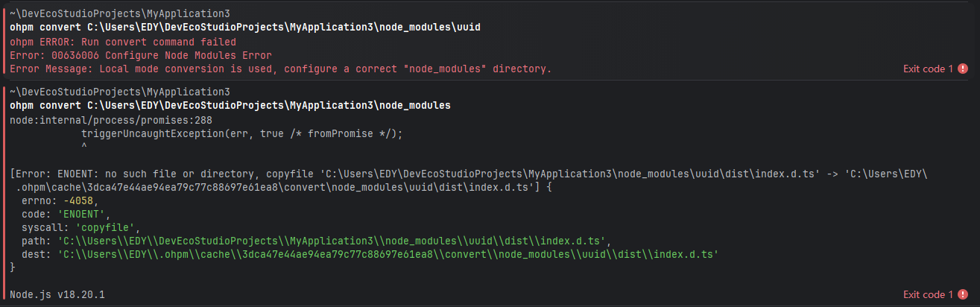Click the Exit code 1 label in the Node.js v18.20.1 row

click(x=928, y=294)
